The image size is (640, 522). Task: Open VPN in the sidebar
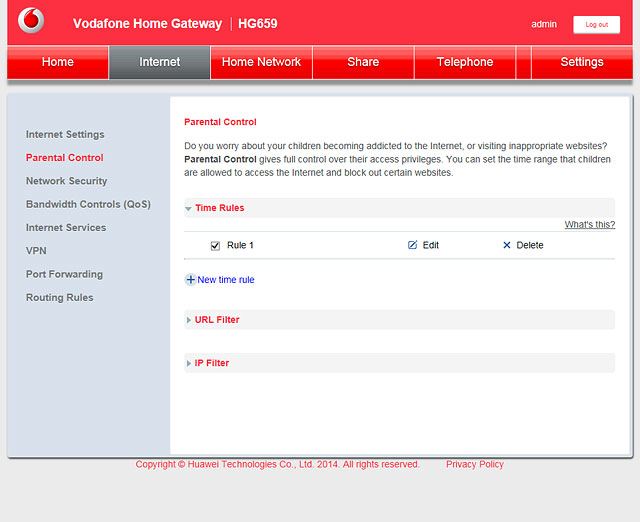click(x=36, y=251)
